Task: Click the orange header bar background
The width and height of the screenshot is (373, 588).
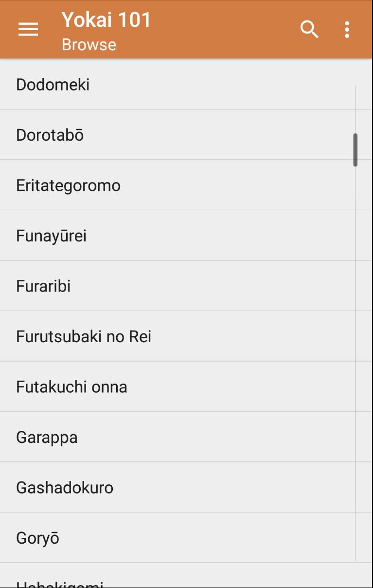Action: (x=219, y=30)
